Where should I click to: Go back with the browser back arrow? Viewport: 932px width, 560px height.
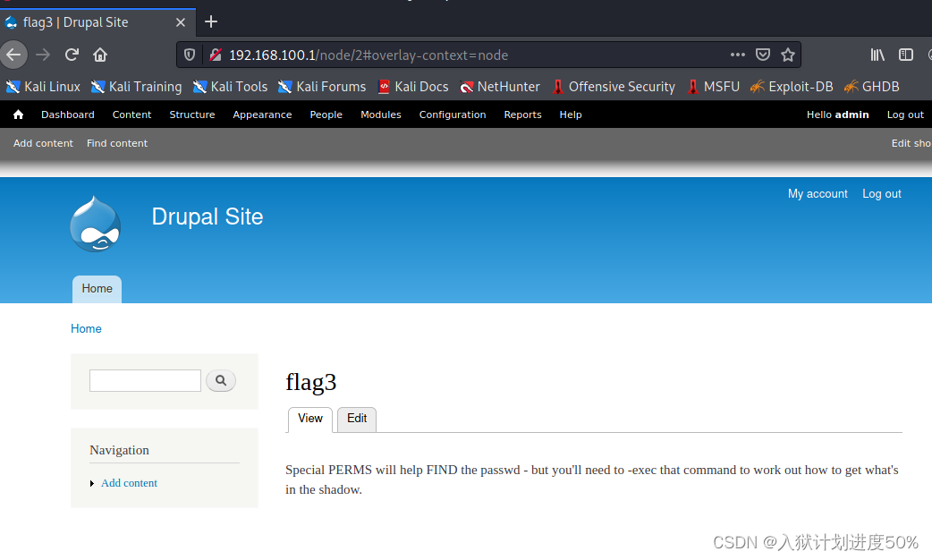(x=13, y=55)
